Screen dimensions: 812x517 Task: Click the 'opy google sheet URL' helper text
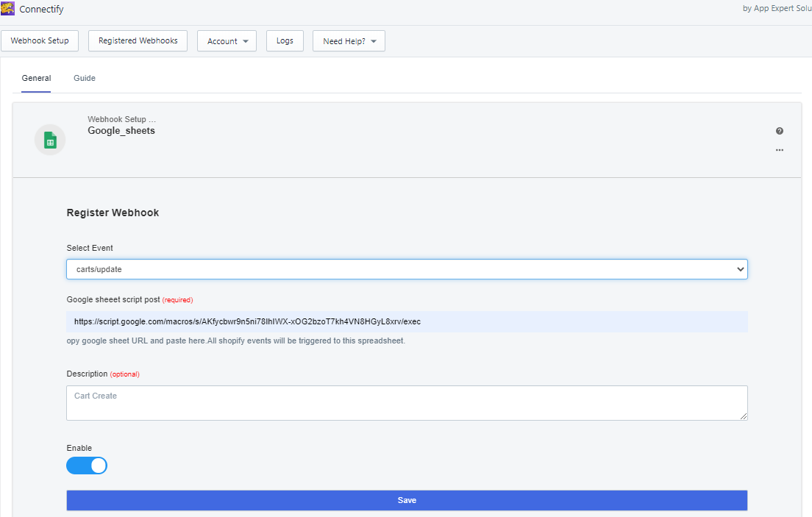pos(236,341)
